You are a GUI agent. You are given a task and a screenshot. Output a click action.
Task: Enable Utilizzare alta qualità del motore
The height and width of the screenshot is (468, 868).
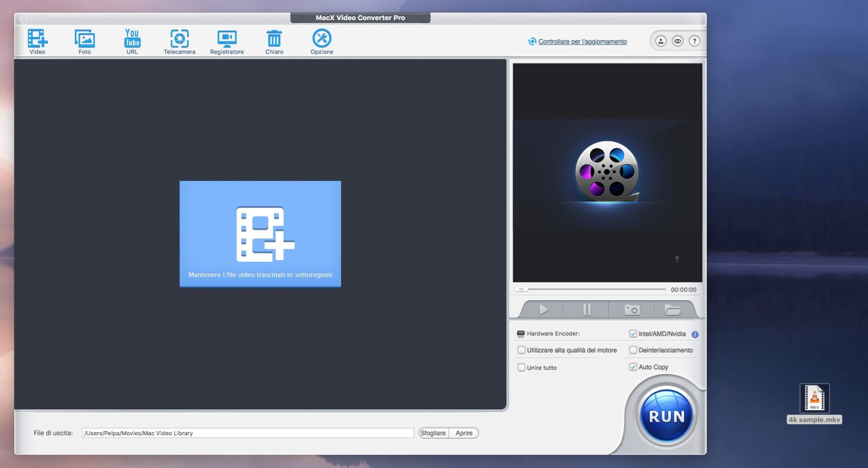tap(521, 350)
